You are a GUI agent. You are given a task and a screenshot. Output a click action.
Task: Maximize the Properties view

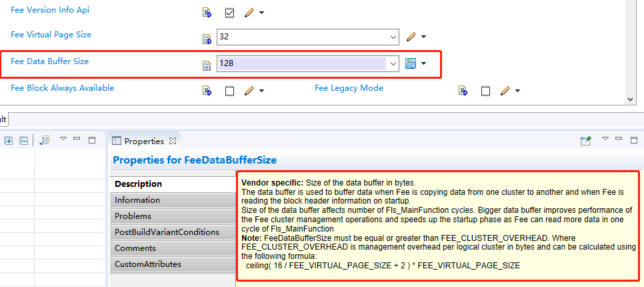634,140
